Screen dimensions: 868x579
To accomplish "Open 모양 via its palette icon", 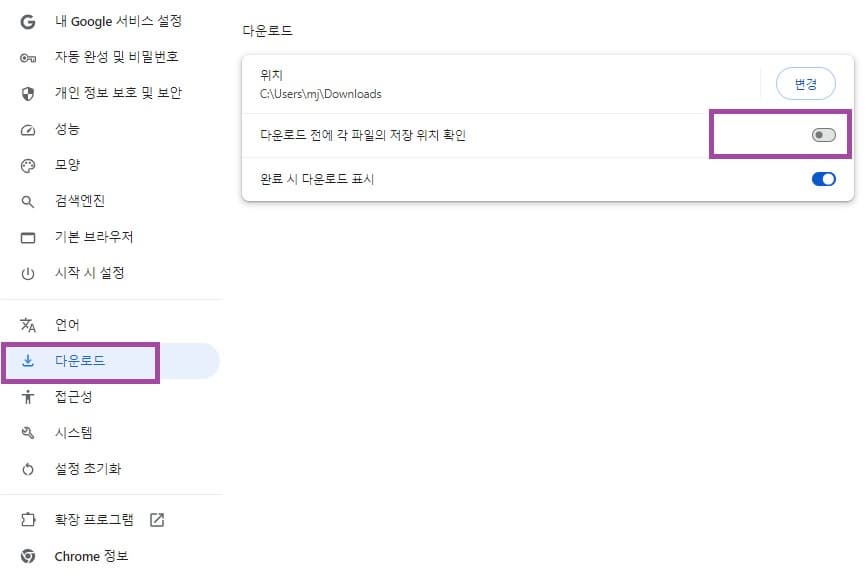I will [27, 165].
